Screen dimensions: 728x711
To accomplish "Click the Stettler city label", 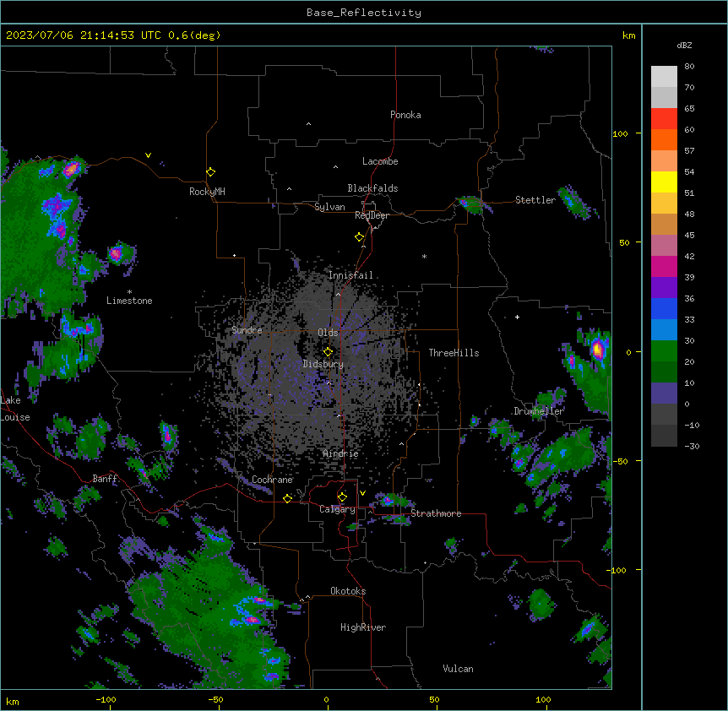I will pos(535,200).
